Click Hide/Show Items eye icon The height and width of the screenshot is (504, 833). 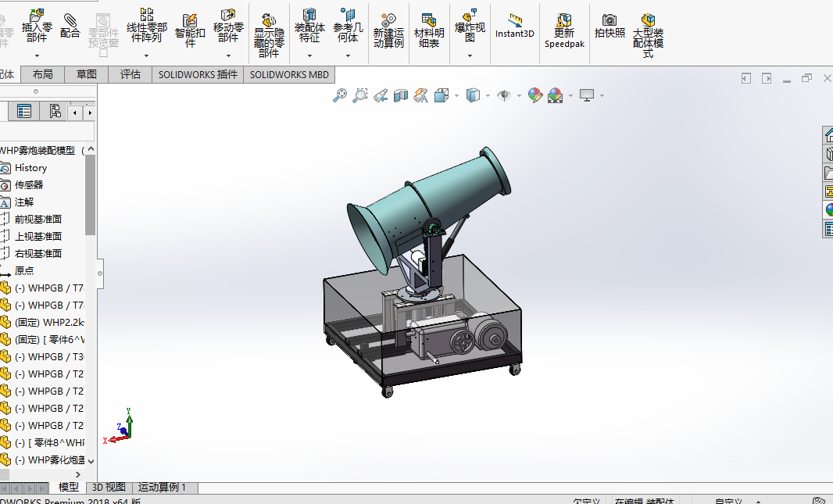coord(503,95)
